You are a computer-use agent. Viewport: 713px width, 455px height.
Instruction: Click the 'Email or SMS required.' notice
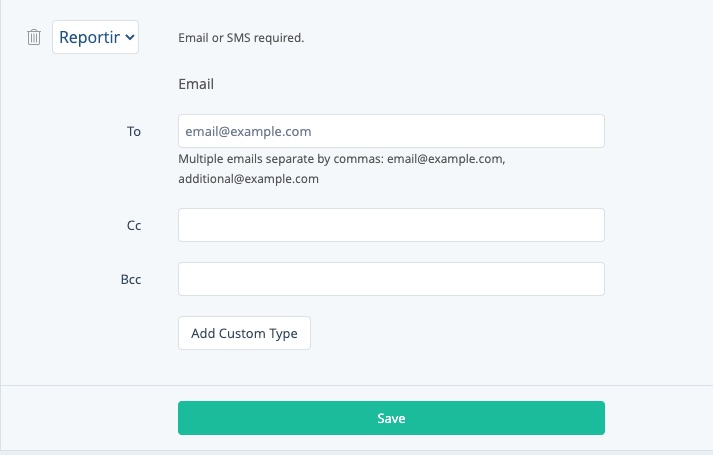tap(240, 38)
